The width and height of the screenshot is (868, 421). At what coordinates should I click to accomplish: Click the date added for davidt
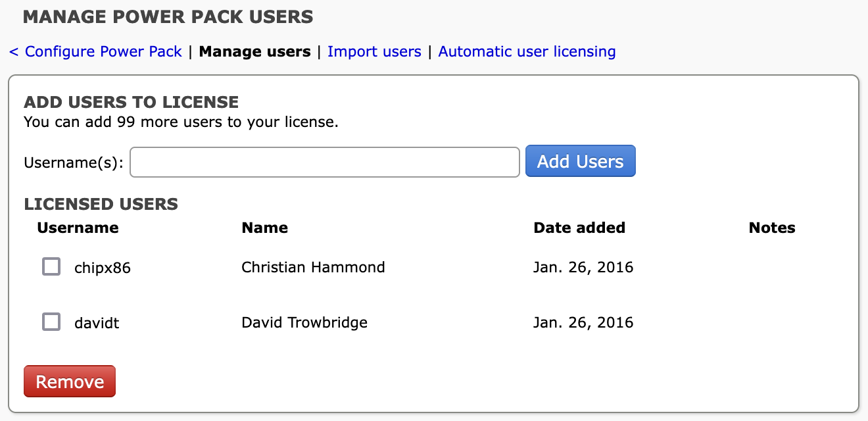coord(583,322)
